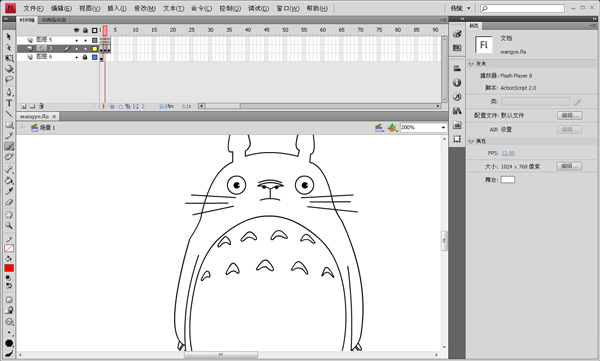
Task: Toggle visibility dot of layer 5
Action: click(77, 40)
